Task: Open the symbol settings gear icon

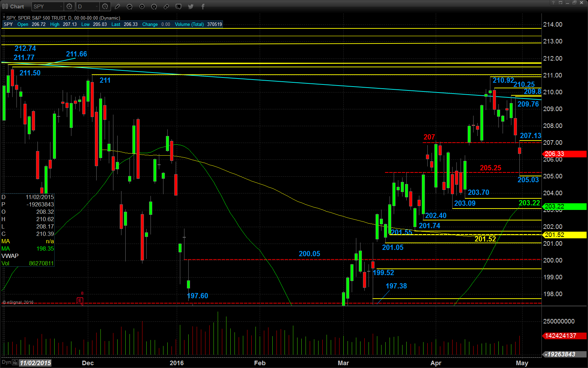Action: (69, 7)
